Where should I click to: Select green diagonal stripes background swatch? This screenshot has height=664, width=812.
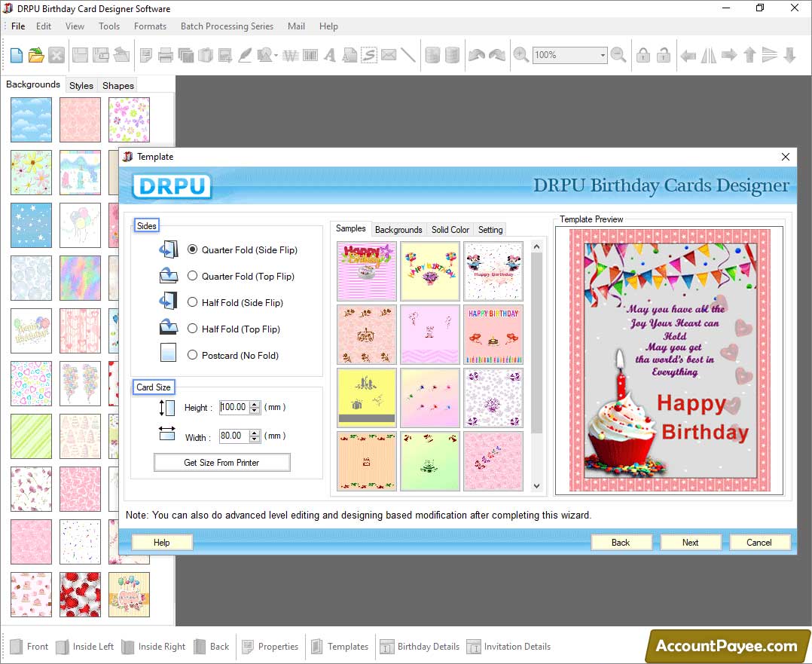coord(31,436)
